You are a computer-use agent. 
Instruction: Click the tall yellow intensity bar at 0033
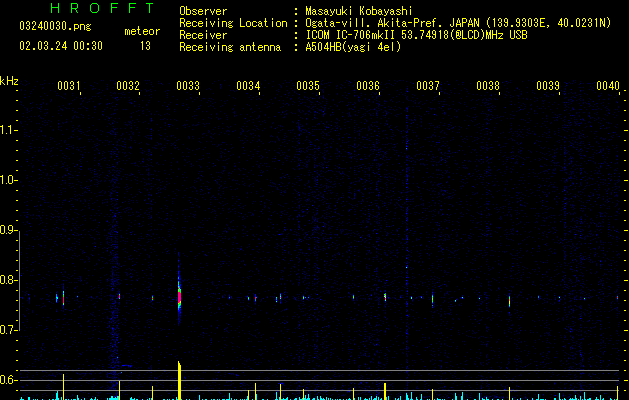179,380
